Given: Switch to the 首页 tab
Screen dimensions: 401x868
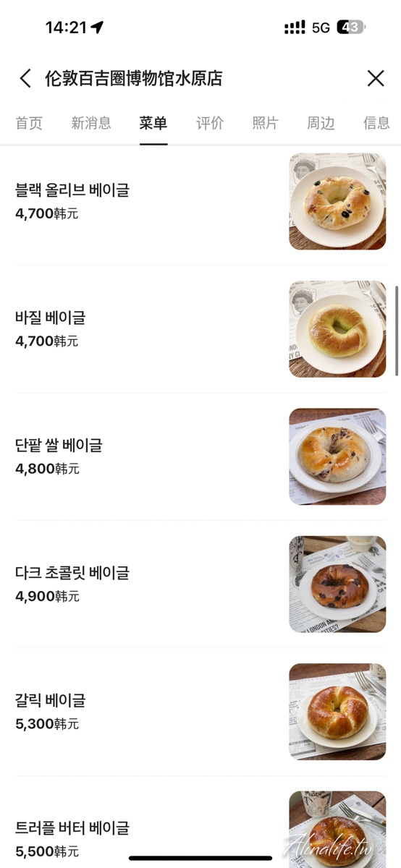Looking at the screenshot, I should 29,123.
